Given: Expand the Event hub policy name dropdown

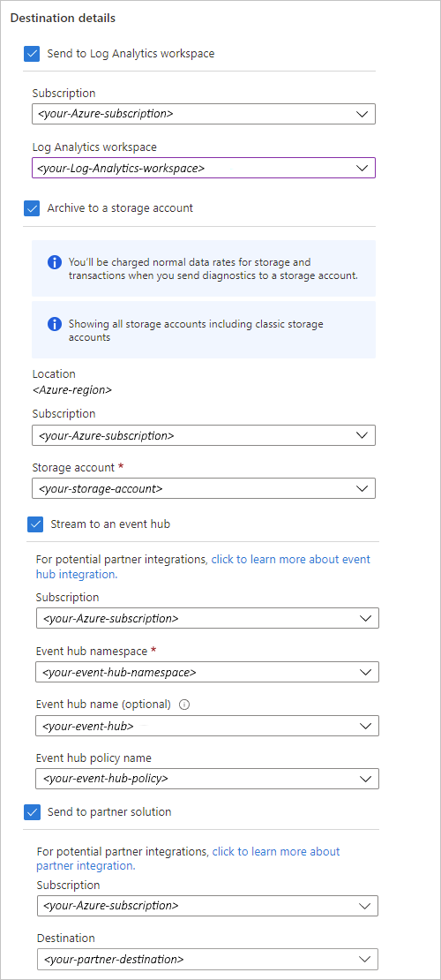Looking at the screenshot, I should [x=207, y=779].
